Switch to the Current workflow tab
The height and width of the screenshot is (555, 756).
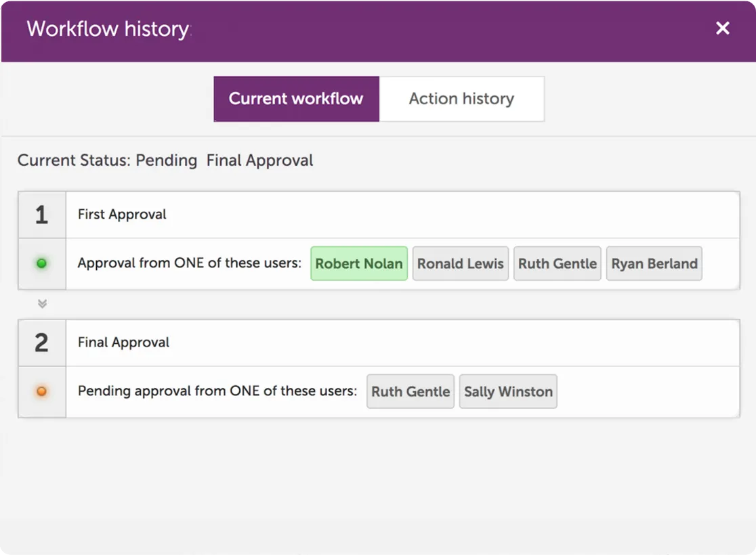pyautogui.click(x=296, y=99)
